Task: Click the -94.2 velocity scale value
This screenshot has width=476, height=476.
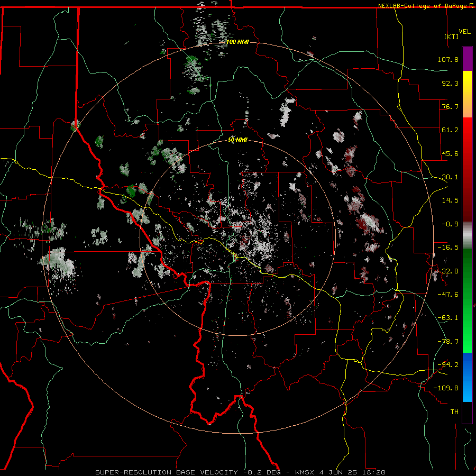Action: click(448, 365)
